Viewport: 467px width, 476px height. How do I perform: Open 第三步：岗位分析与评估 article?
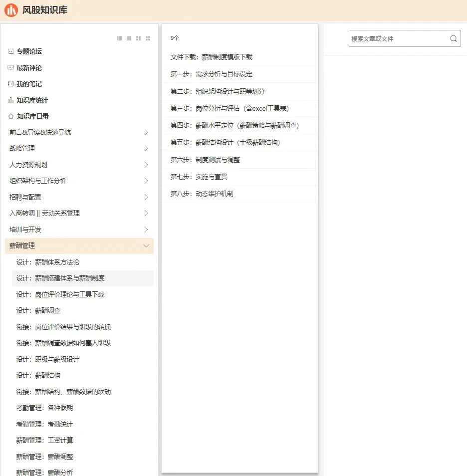pos(230,108)
